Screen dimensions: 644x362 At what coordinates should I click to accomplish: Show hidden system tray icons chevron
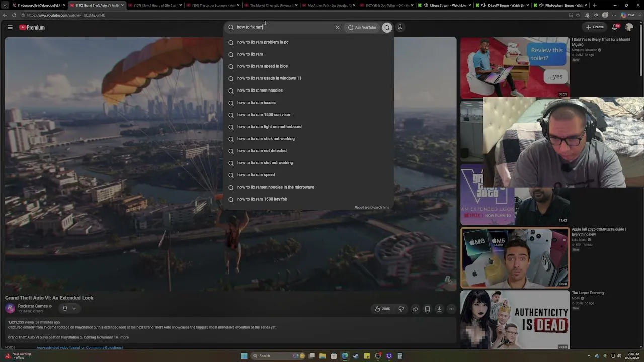pos(590,356)
